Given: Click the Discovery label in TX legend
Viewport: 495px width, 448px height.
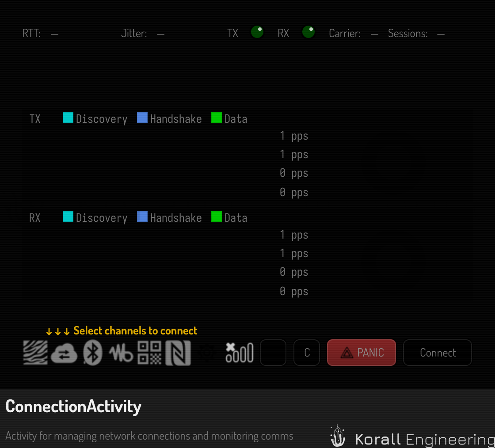Looking at the screenshot, I should click(102, 119).
